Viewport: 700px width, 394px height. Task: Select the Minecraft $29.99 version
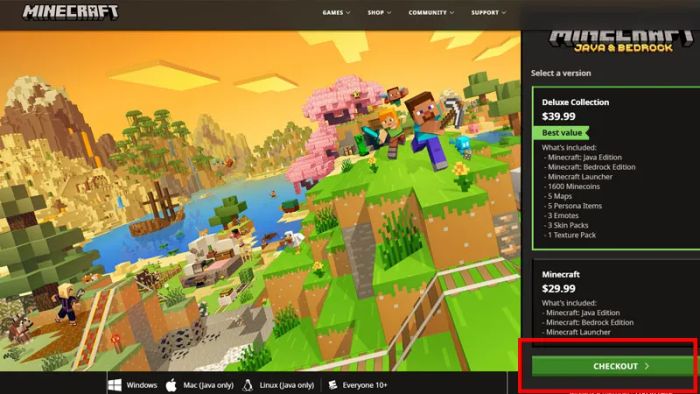point(616,303)
